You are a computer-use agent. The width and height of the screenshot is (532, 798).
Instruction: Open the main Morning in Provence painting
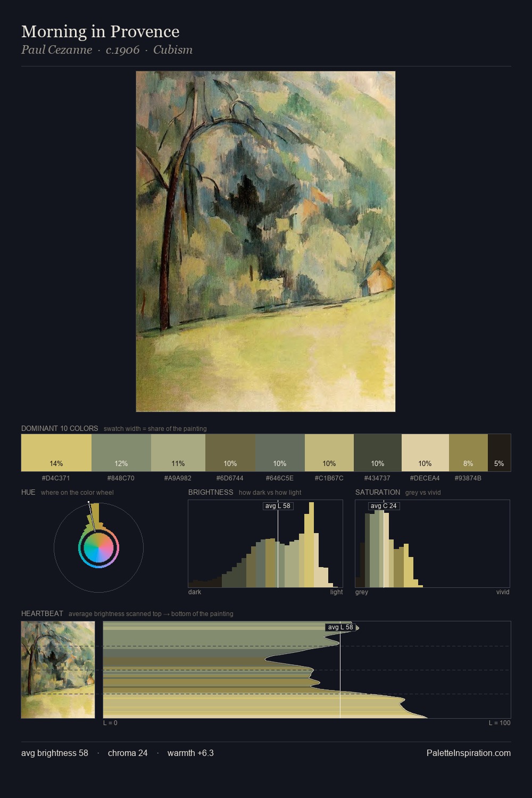[x=265, y=242]
